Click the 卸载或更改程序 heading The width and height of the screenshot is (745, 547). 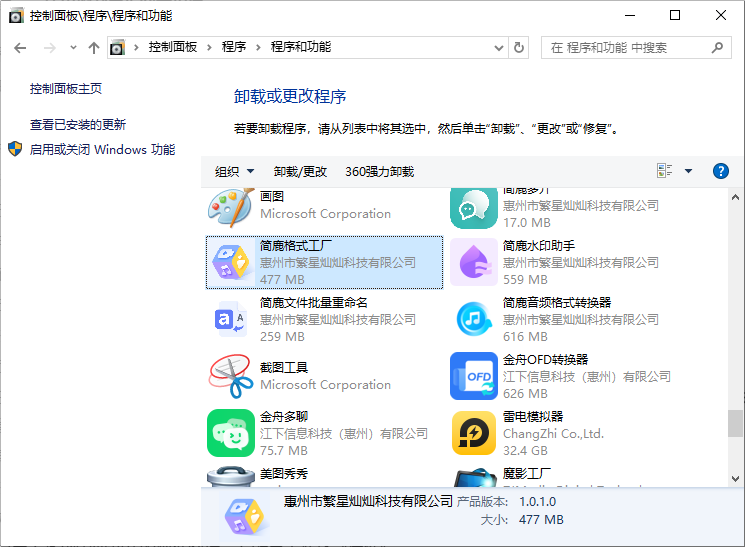(x=290, y=96)
